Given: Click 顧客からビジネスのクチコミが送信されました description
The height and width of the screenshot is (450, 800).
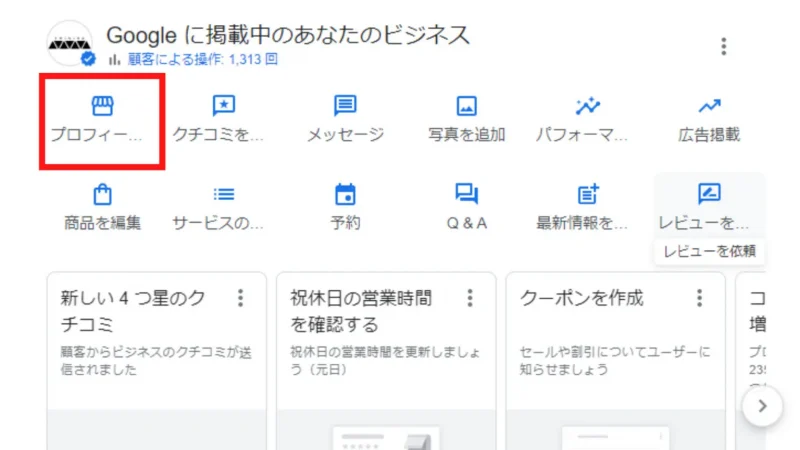Looking at the screenshot, I should [156, 361].
